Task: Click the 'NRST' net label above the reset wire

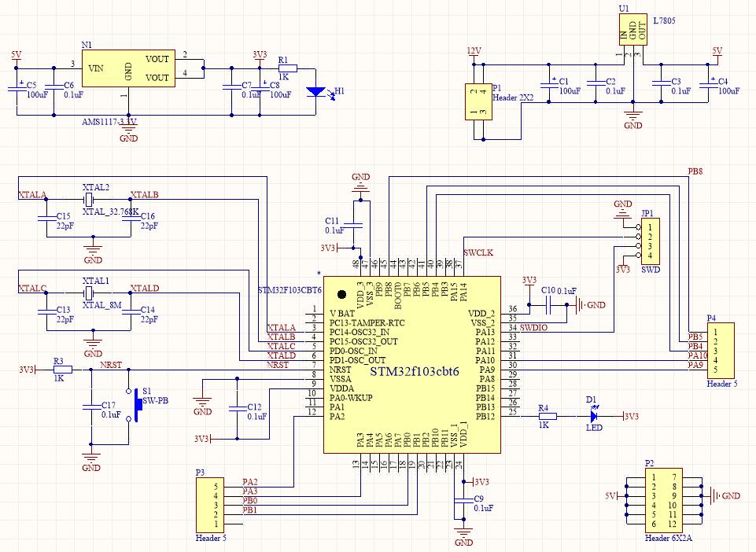Action: (x=111, y=365)
